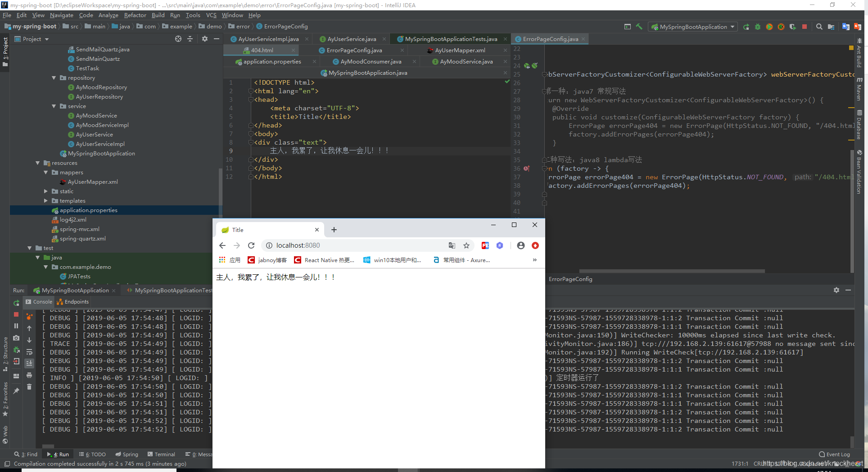The image size is (868, 472).
Task: Click the Exit application icon in Run panel
Action: pyautogui.click(x=16, y=361)
